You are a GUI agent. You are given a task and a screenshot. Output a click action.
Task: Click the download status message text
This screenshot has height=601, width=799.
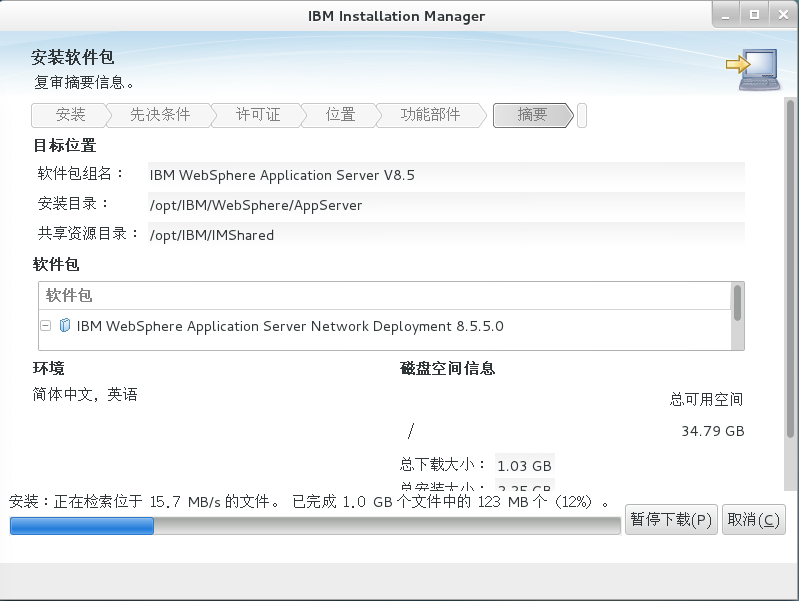(309, 502)
